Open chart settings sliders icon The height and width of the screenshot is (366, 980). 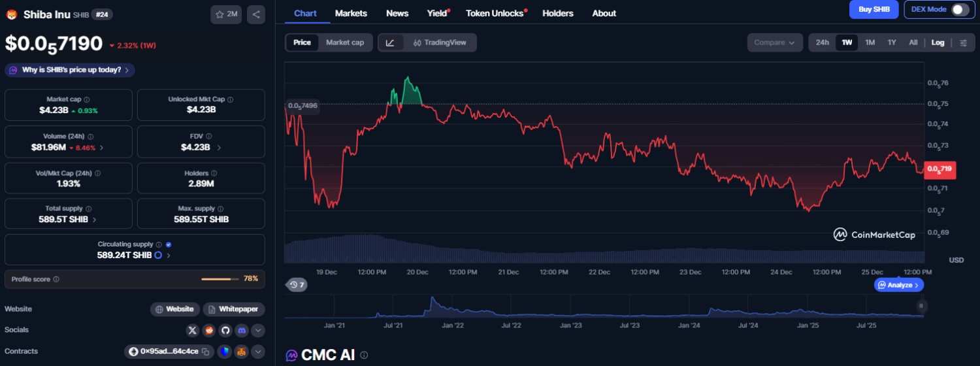pos(964,42)
